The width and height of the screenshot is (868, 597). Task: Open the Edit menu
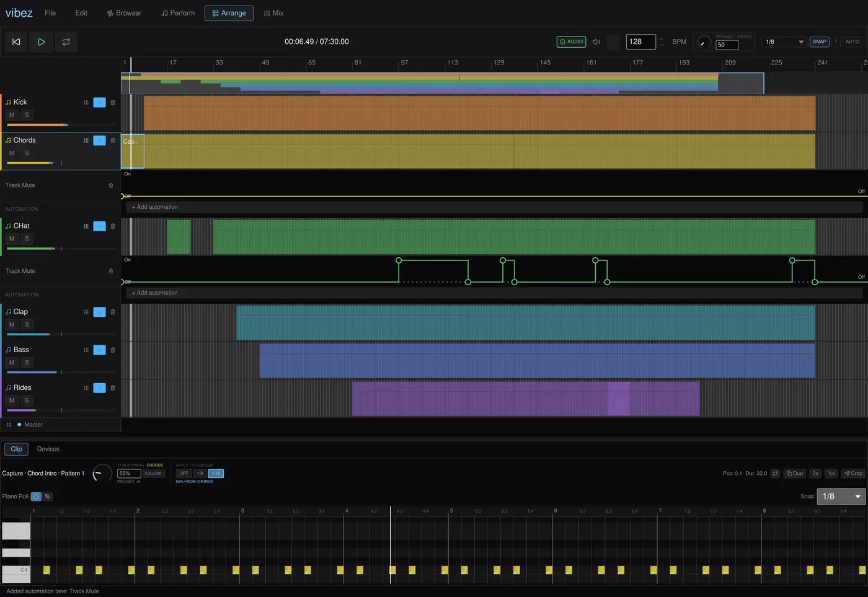(81, 13)
